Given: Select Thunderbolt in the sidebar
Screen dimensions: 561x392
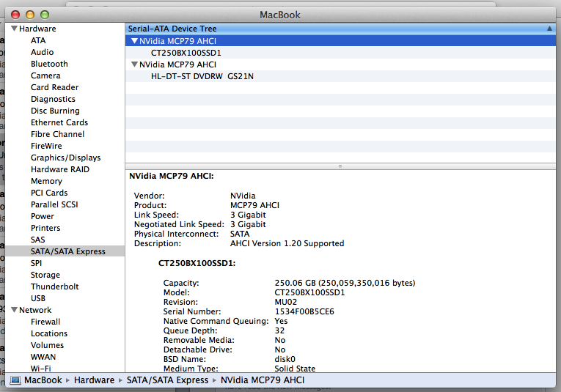Looking at the screenshot, I should pyautogui.click(x=54, y=286).
